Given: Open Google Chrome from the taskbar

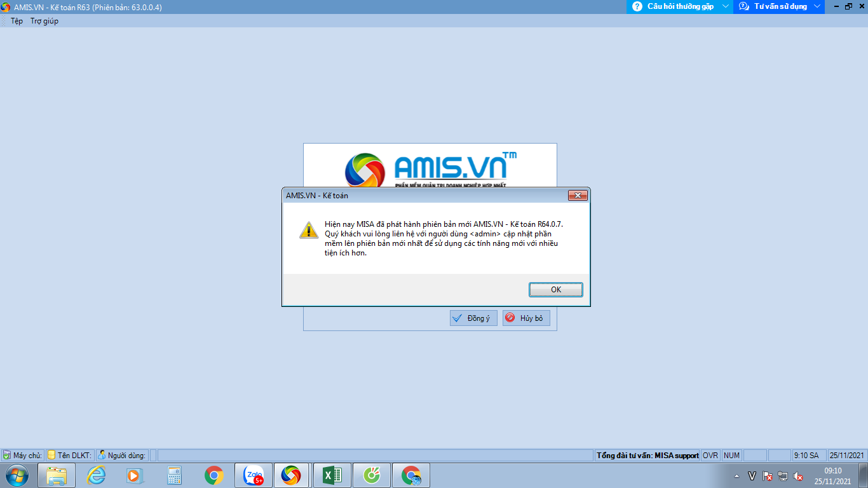Looking at the screenshot, I should [x=214, y=475].
